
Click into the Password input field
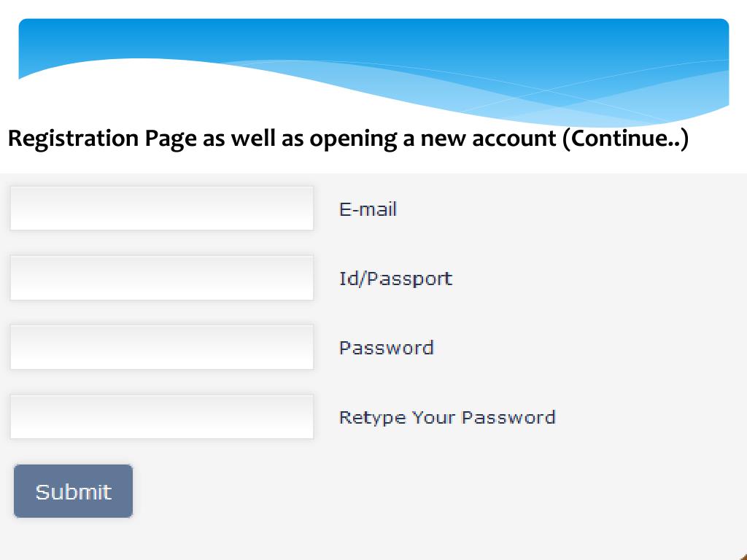point(162,347)
